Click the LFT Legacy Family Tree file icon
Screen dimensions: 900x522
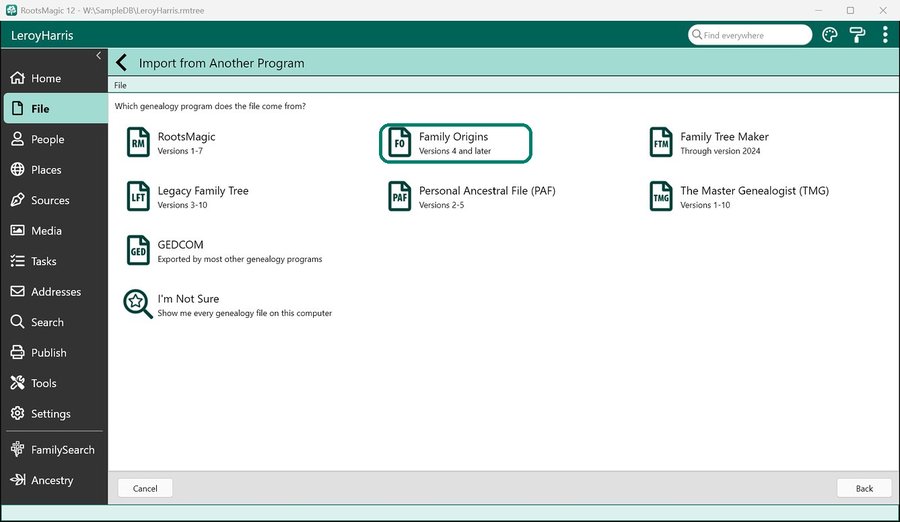pos(138,196)
